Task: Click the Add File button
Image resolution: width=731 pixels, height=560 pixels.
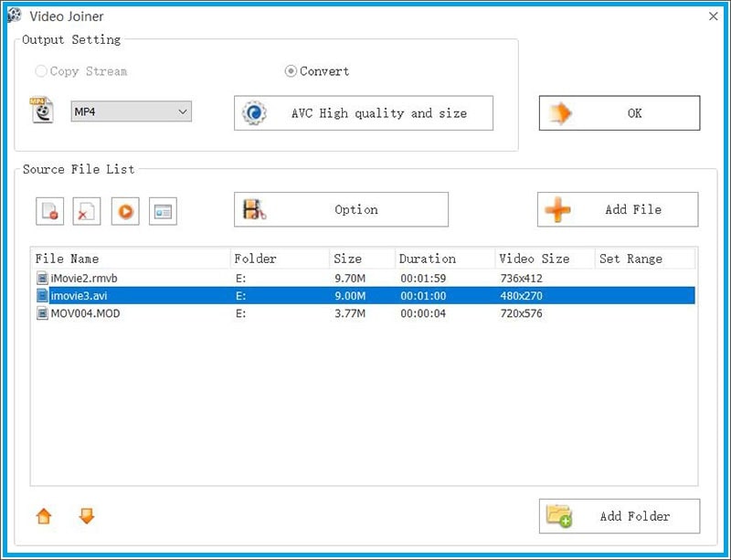Action: coord(617,209)
